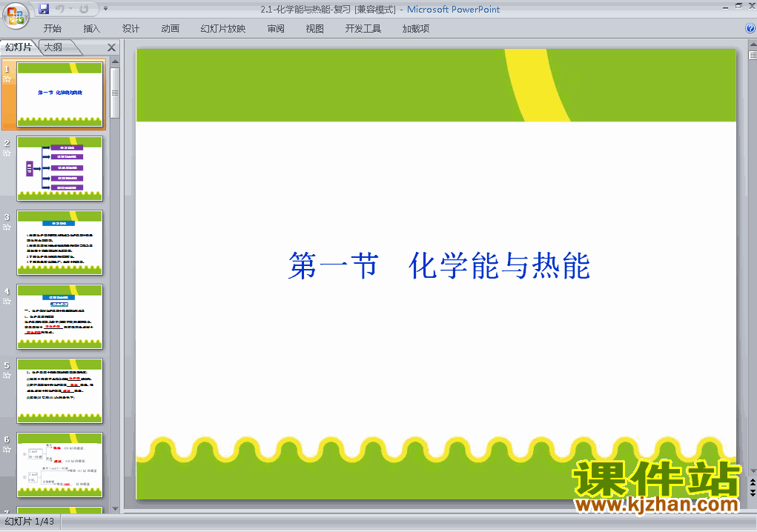Open the 插入 ribbon tab

[x=91, y=28]
